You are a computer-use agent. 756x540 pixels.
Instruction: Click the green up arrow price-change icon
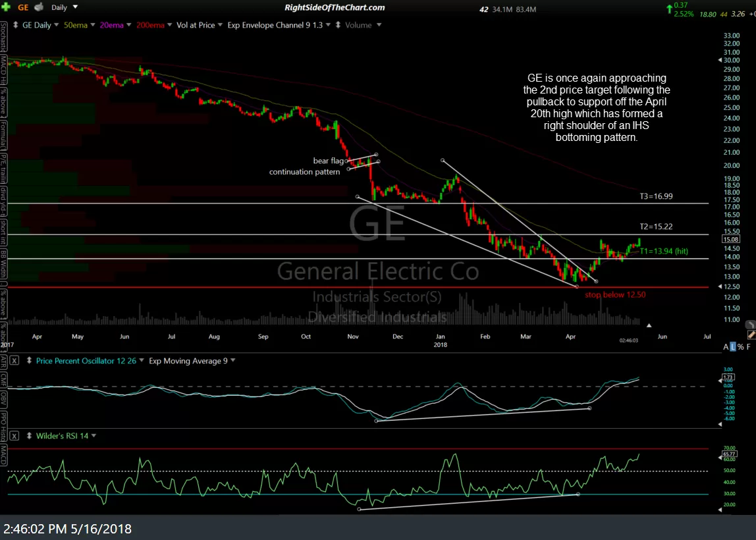[x=669, y=9]
